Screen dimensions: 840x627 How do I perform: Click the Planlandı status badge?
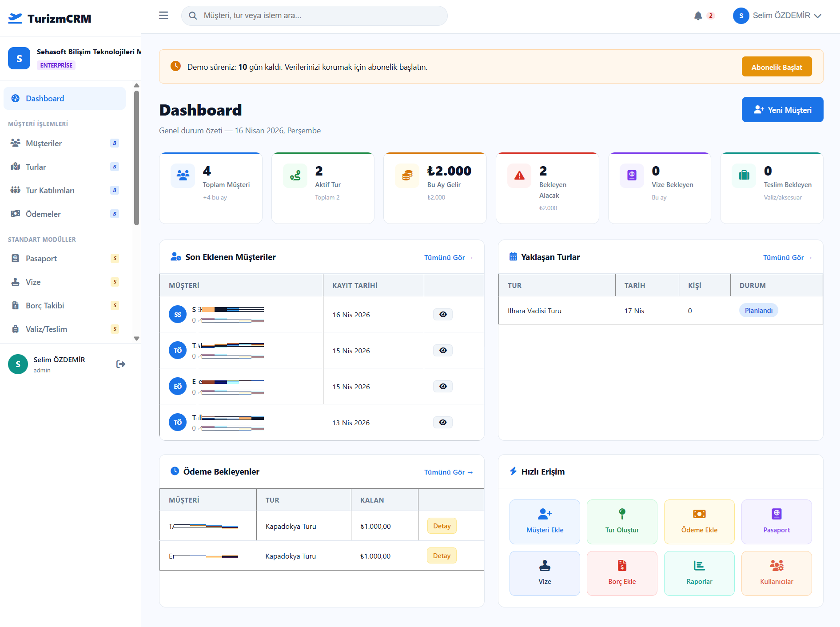pos(758,311)
